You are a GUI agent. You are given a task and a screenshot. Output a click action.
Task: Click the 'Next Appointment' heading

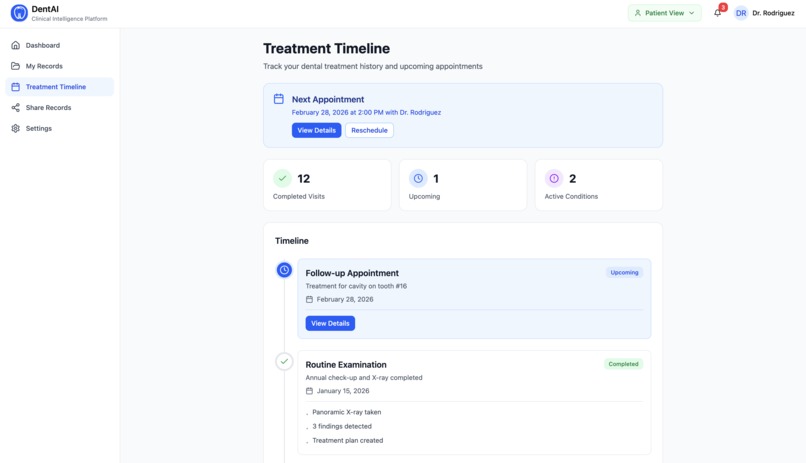(x=328, y=99)
